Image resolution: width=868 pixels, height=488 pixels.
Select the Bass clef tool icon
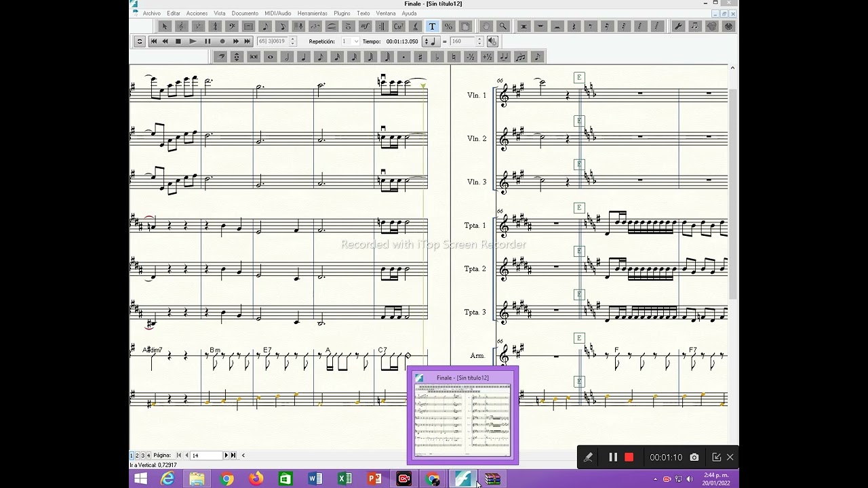[x=232, y=26]
